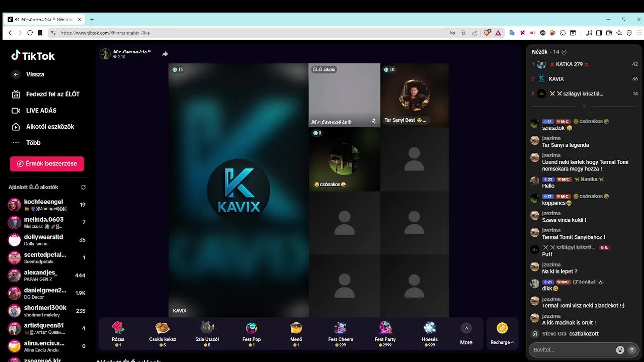Click the site settings icon in address bar

point(53,33)
